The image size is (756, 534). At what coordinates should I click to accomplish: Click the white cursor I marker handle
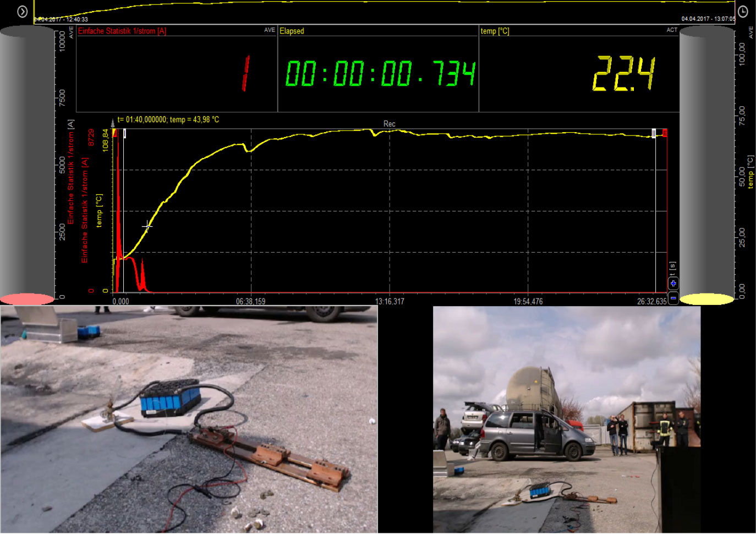pos(124,133)
